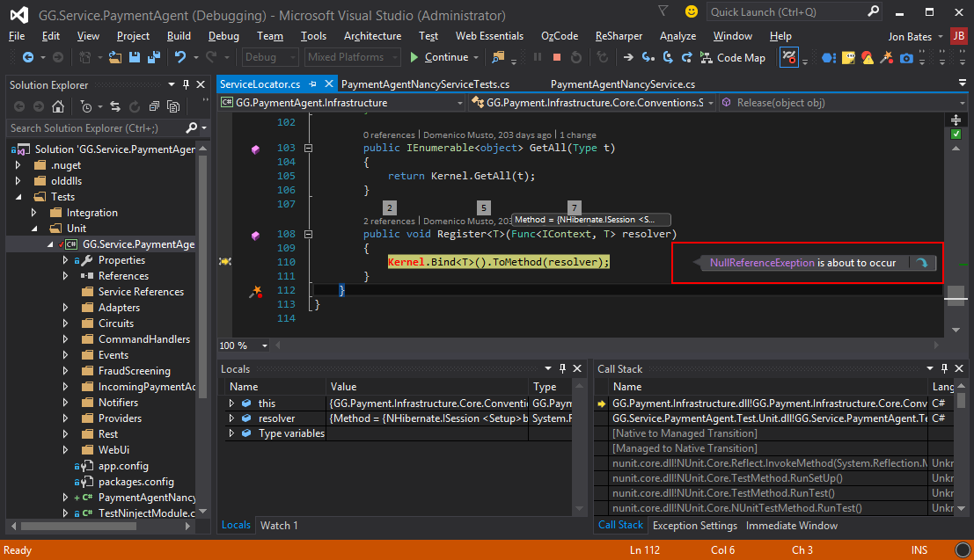974x560 pixels.
Task: Click the Home icon in Solution Explorer
Action: click(58, 106)
